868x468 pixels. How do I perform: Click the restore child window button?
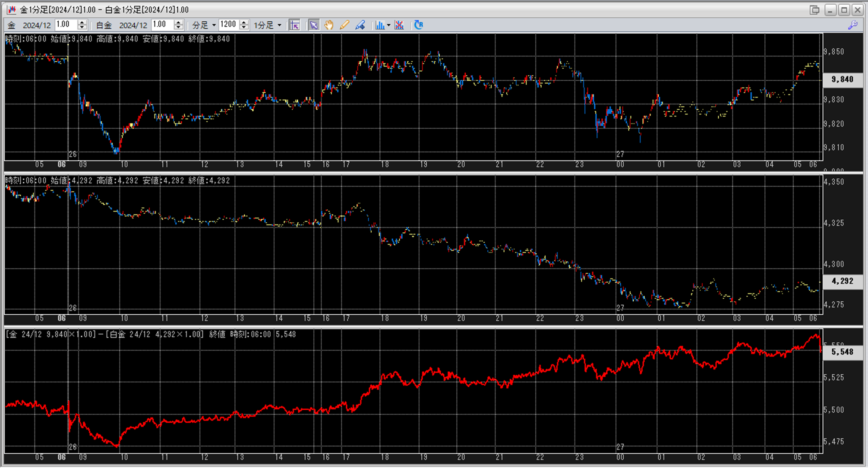(x=814, y=9)
